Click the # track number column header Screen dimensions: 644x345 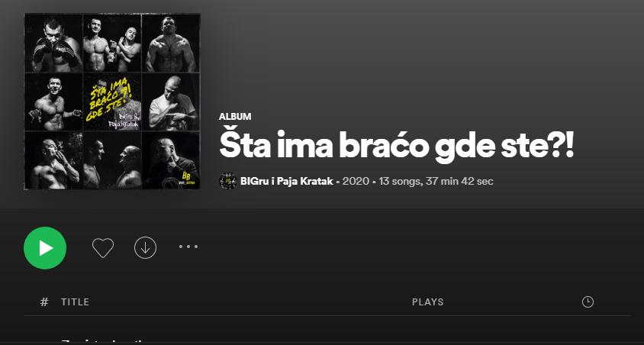click(x=44, y=302)
